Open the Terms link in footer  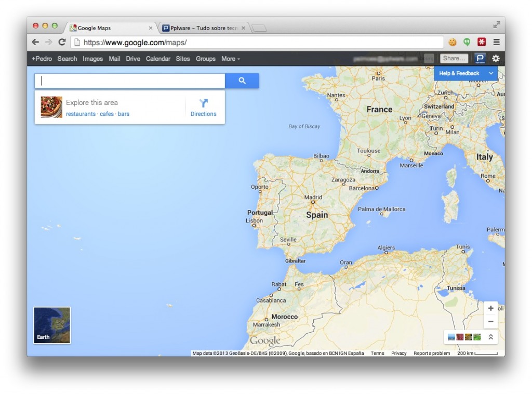[x=377, y=353]
